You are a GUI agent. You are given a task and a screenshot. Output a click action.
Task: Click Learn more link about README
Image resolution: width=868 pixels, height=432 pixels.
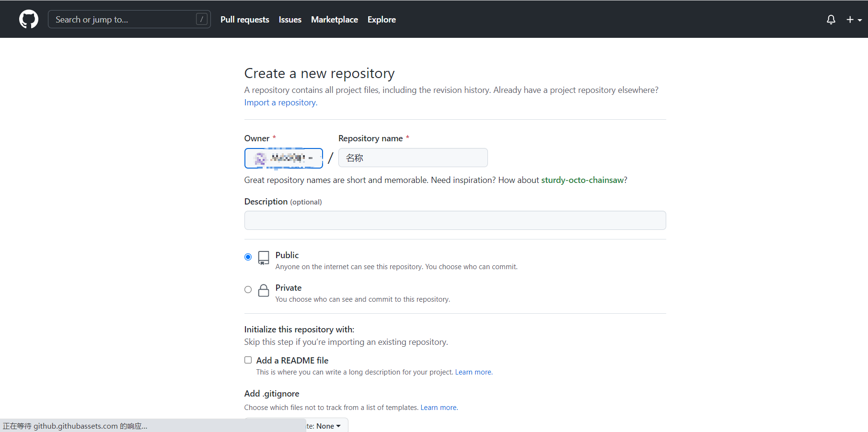click(473, 372)
